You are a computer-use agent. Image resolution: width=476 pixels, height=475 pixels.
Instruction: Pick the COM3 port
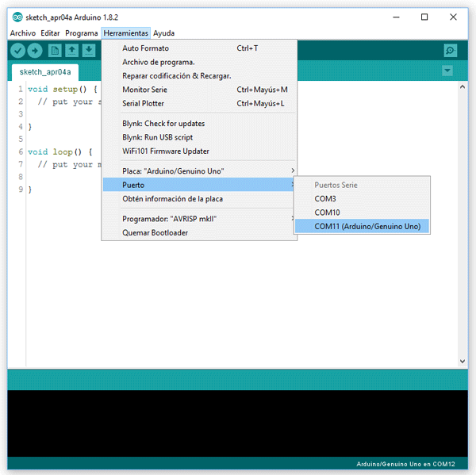click(362, 199)
